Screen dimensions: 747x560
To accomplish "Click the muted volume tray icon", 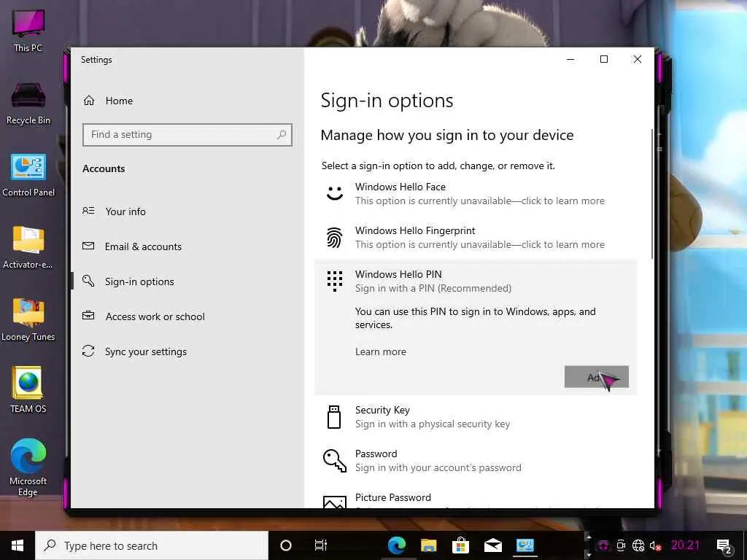I will click(656, 545).
